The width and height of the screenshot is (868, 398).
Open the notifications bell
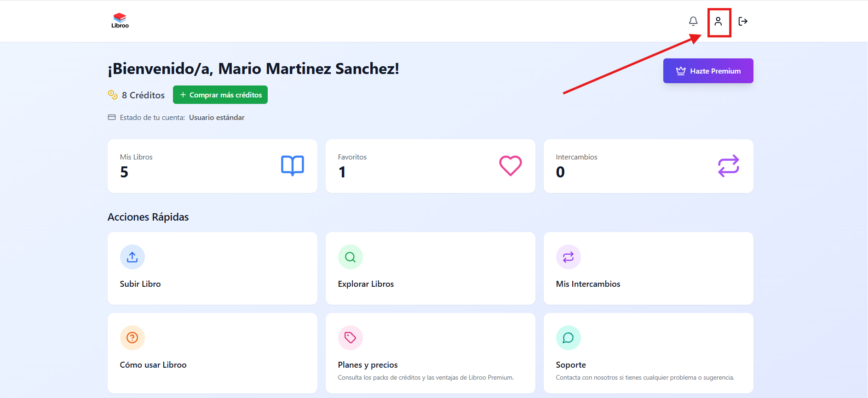(693, 21)
